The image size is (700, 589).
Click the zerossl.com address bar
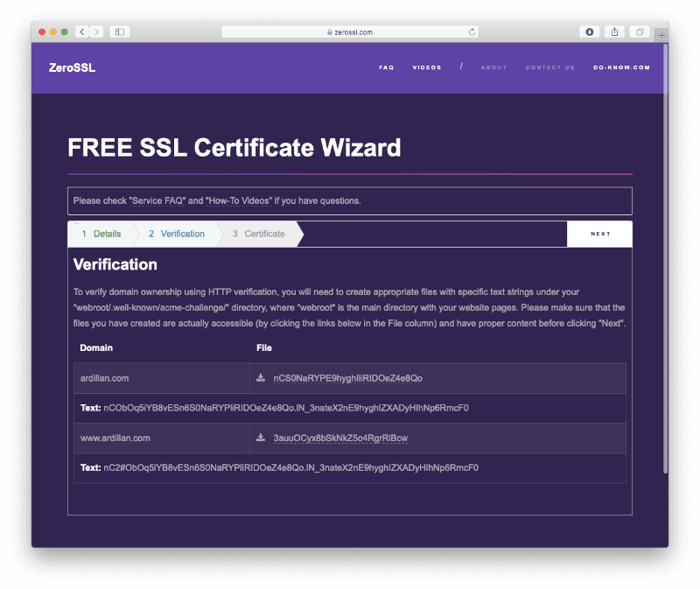[350, 32]
